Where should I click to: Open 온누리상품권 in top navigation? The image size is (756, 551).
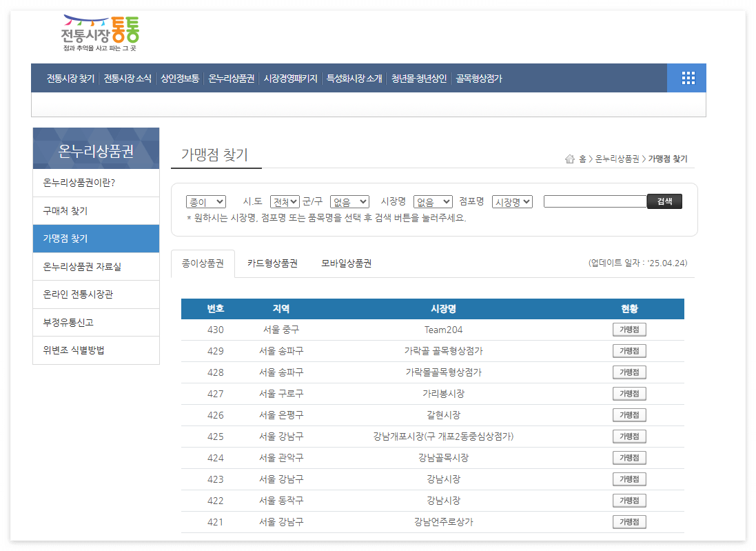(232, 79)
